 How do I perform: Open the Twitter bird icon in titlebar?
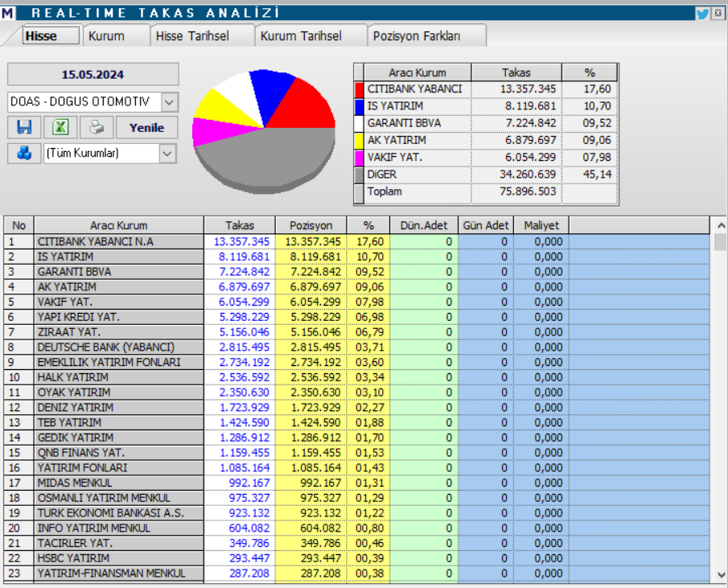tap(705, 11)
